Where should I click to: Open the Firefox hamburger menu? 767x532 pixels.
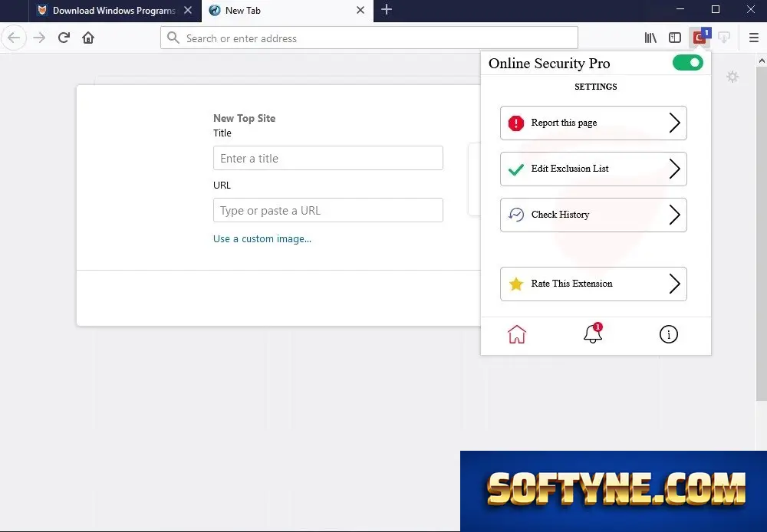754,38
